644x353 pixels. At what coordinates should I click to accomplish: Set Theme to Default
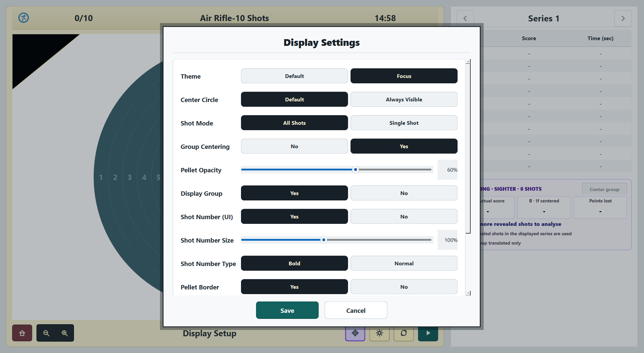click(x=295, y=76)
